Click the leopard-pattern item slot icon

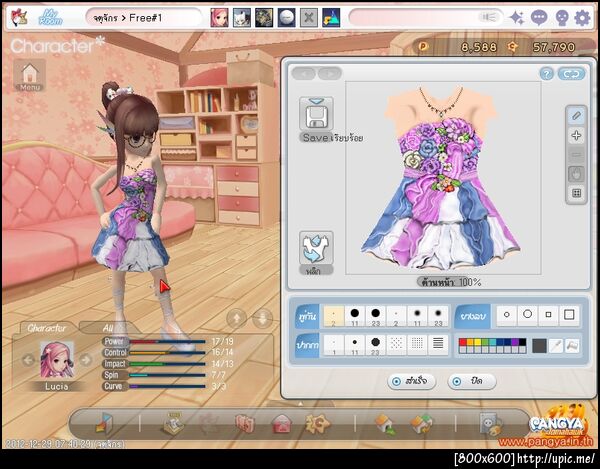click(x=264, y=18)
